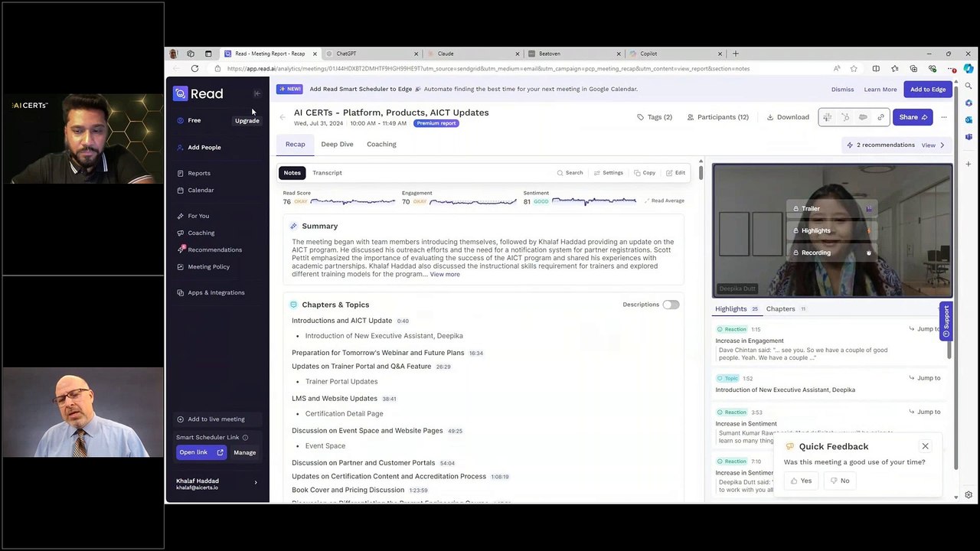Answer Yes in Quick Feedback
The image size is (980, 551).
(801, 481)
